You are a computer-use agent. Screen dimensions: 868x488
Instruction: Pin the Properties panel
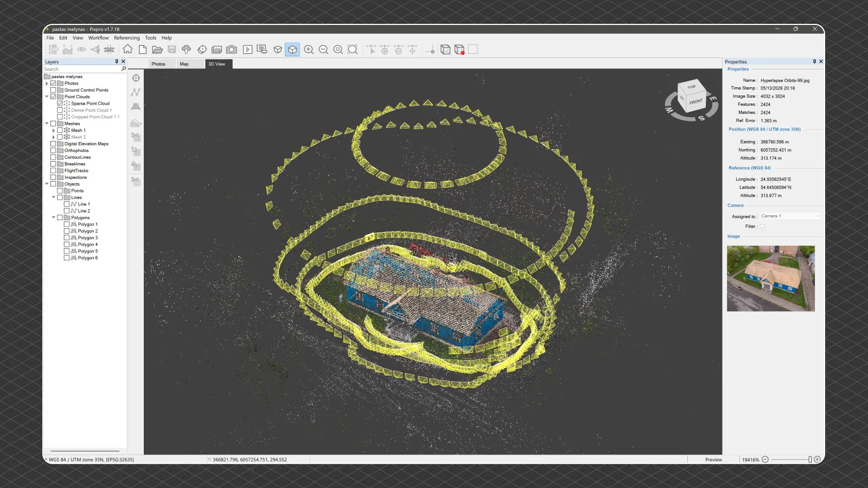[x=814, y=61]
